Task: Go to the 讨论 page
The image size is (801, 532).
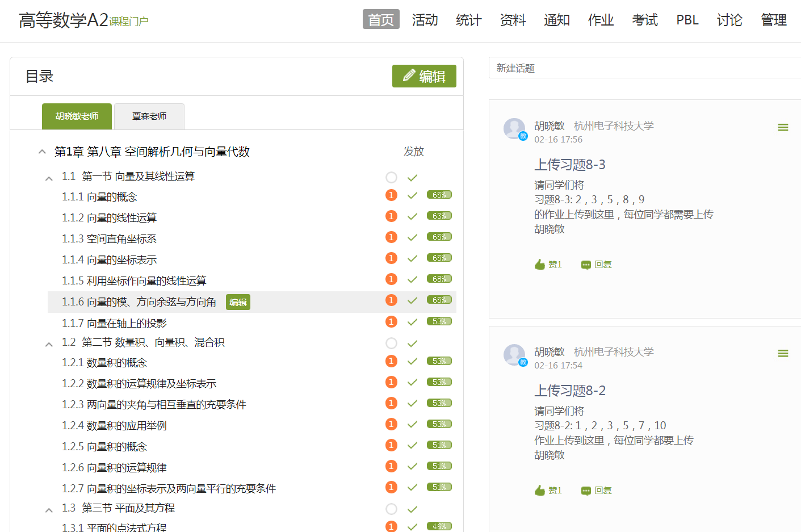Action: (x=729, y=20)
